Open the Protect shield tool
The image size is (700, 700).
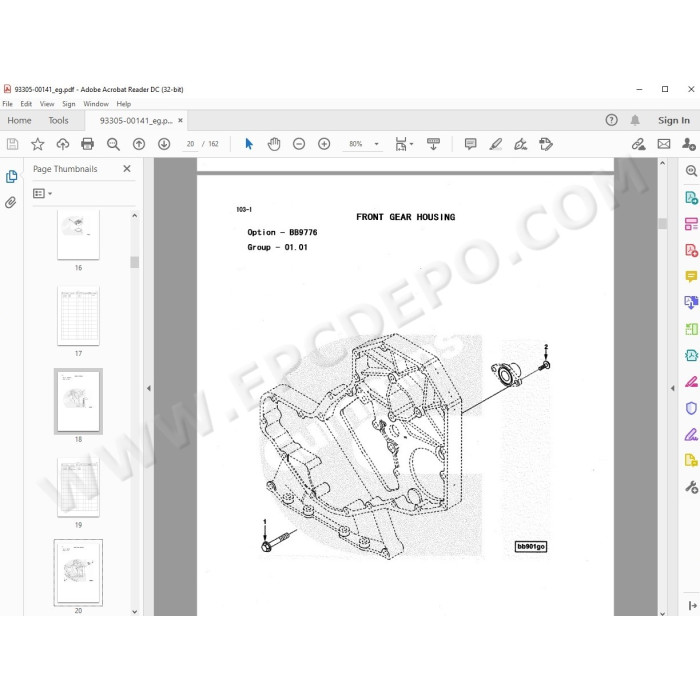pyautogui.click(x=691, y=408)
